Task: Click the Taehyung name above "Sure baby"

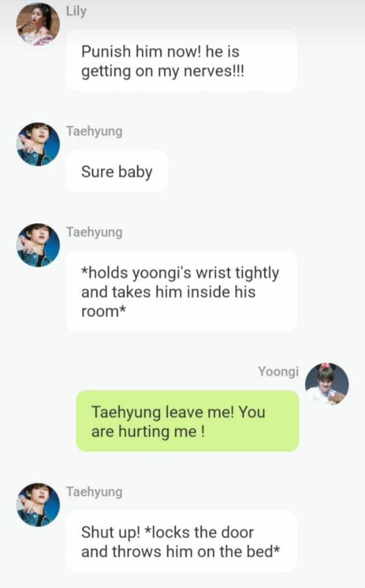Action: point(94,131)
